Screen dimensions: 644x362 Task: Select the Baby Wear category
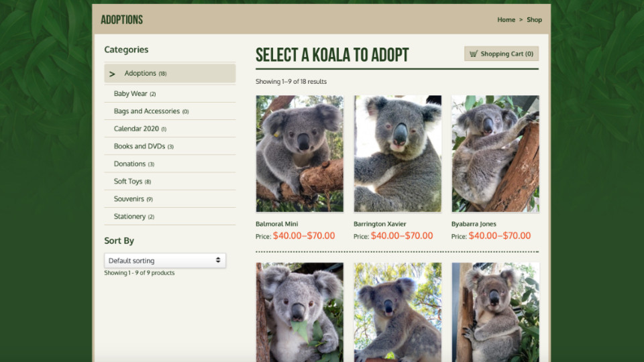point(131,94)
